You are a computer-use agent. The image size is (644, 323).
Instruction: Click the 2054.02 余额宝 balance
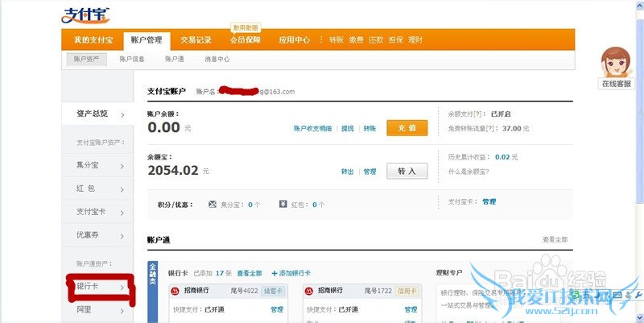(173, 170)
